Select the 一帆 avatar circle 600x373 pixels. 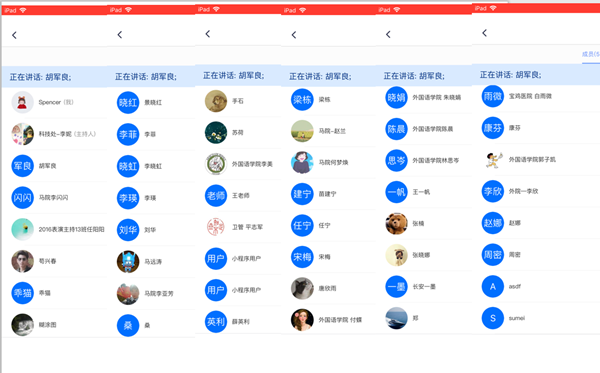click(396, 192)
